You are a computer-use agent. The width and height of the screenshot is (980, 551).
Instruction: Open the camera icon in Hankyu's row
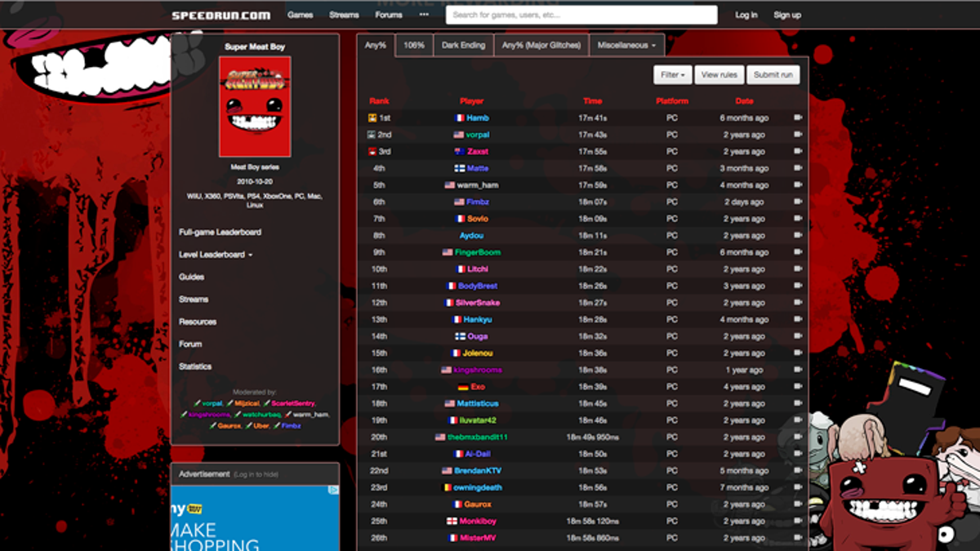point(798,319)
